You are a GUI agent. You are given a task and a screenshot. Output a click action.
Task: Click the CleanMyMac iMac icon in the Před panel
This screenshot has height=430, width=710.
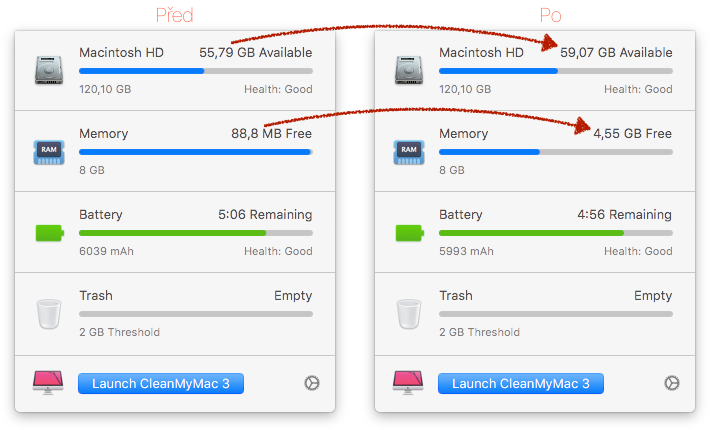pyautogui.click(x=48, y=383)
